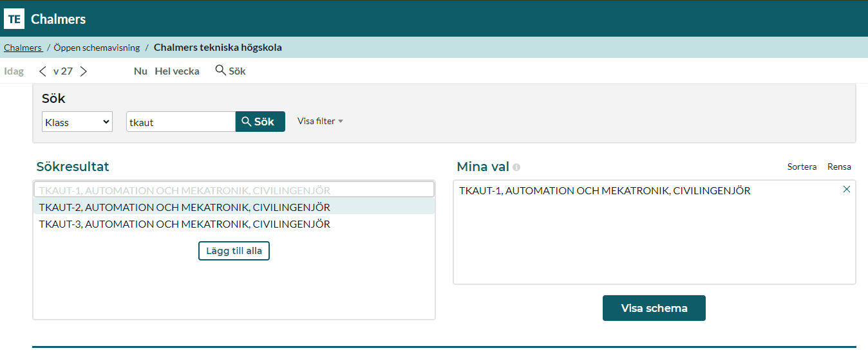Click Idag in the toolbar
The image size is (868, 355).
tap(14, 71)
